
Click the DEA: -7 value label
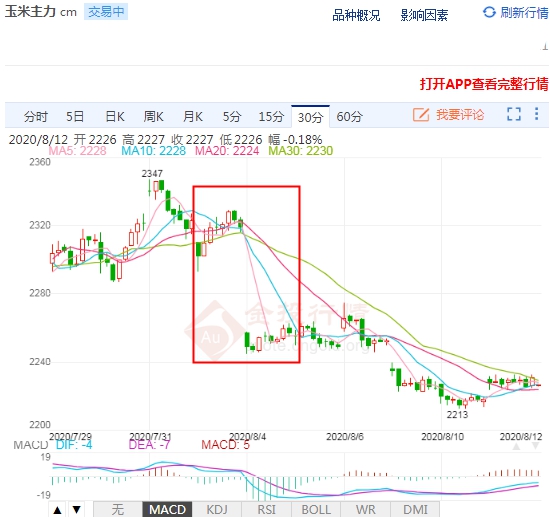[x=149, y=445]
